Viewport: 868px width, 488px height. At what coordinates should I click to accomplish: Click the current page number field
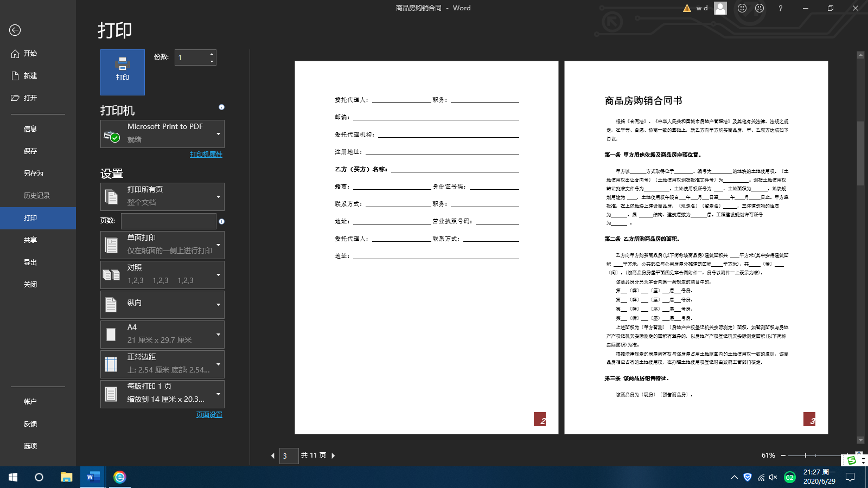point(289,456)
